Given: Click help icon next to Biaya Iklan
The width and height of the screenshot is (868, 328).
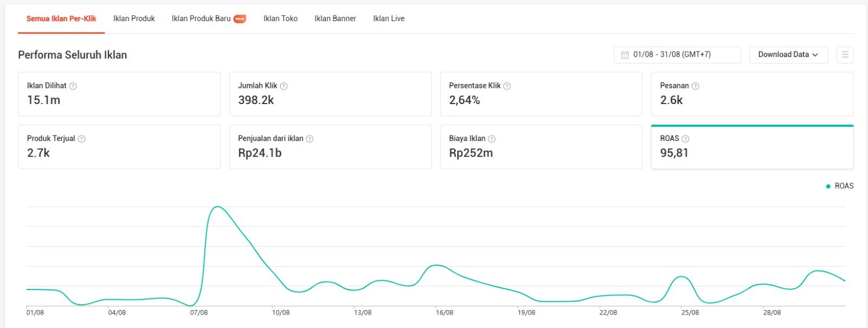Looking at the screenshot, I should coord(492,139).
